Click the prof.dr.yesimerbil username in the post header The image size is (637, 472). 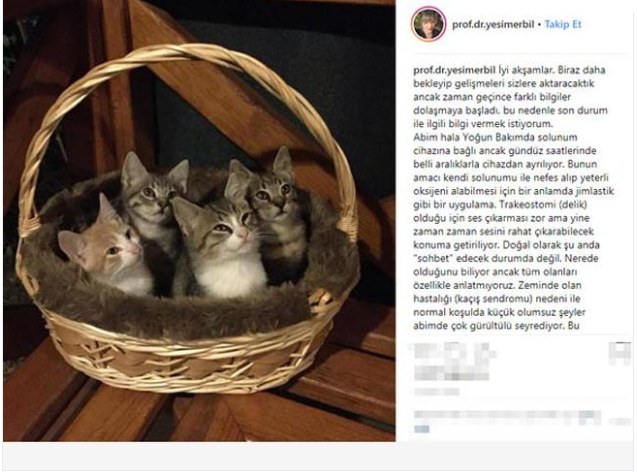coord(493,24)
